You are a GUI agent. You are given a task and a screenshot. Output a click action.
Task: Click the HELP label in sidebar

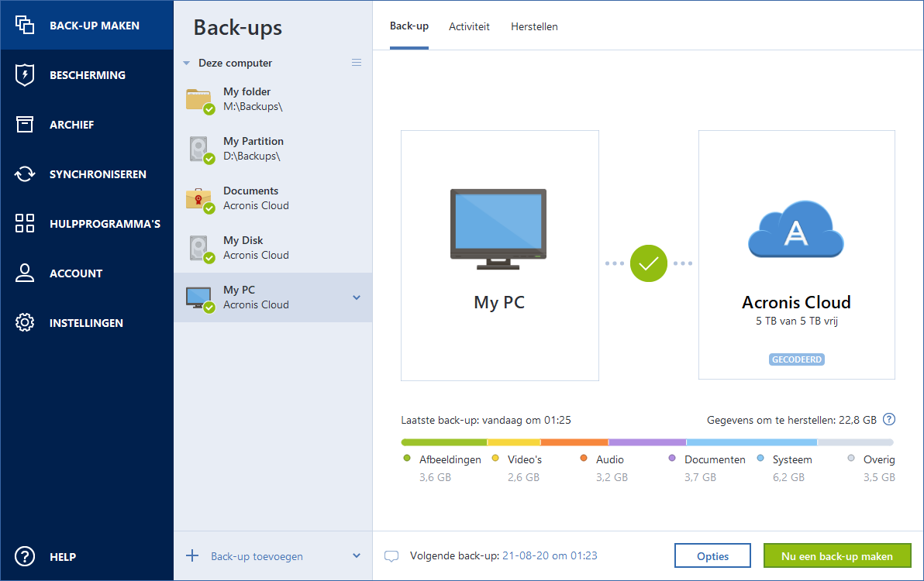point(63,557)
